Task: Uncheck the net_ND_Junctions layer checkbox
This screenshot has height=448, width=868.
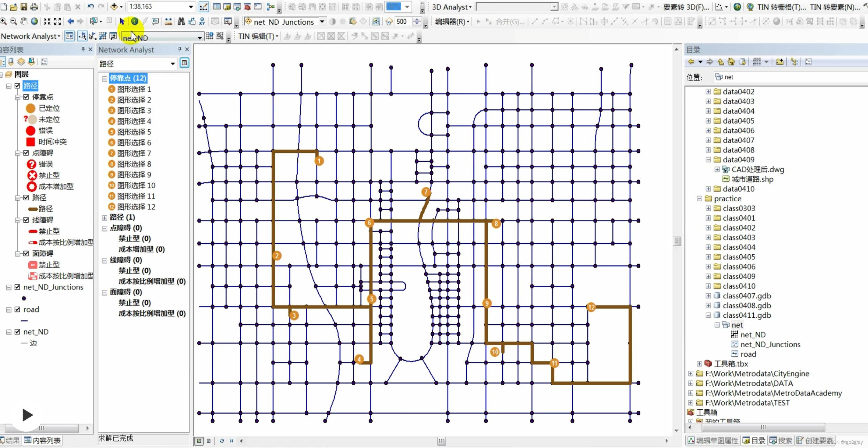Action: coord(17,287)
